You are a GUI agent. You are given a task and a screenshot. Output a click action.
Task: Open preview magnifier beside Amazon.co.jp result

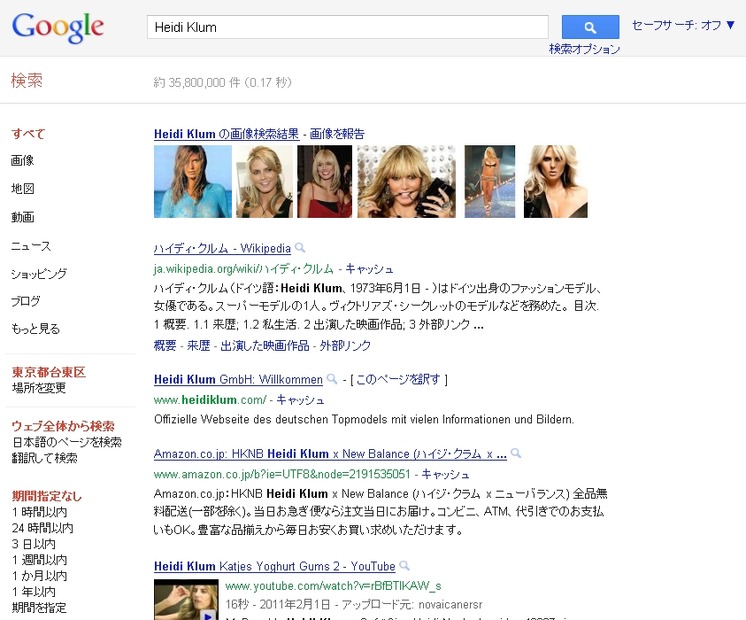[516, 453]
